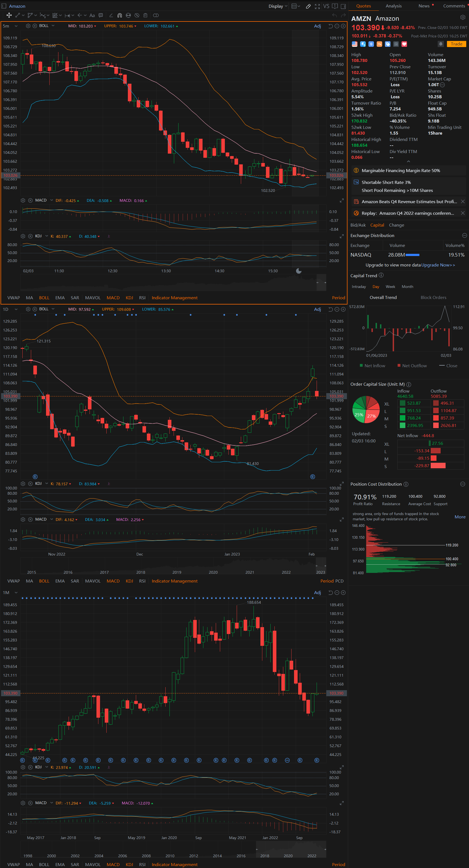Delete drawings with the trash icon
469x868 pixels.
[145, 15]
